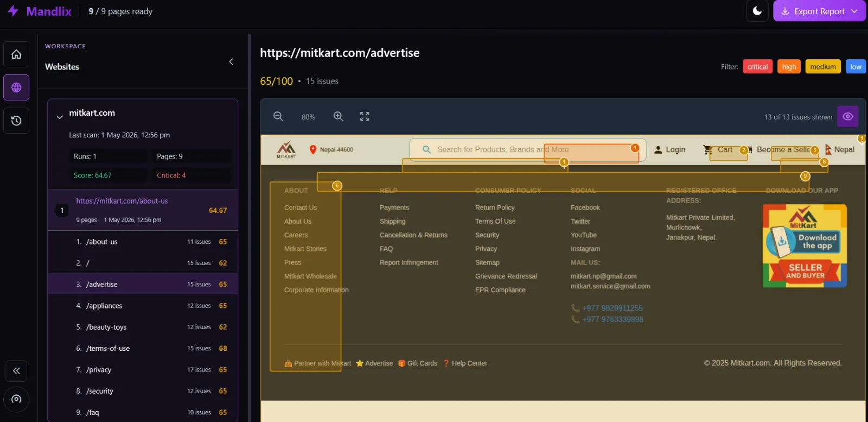Click the mitkart.np@gmail.com email

604,276
